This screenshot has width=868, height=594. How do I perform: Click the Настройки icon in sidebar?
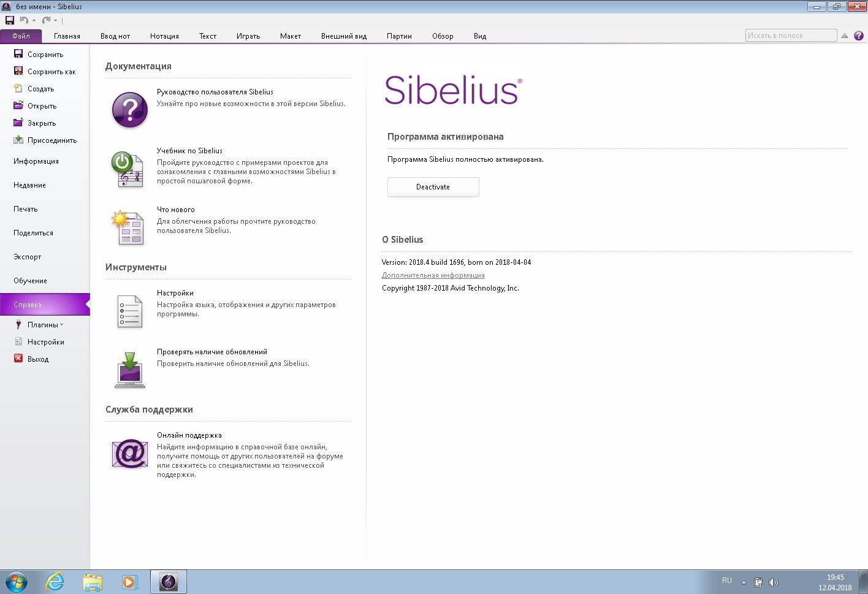(18, 341)
